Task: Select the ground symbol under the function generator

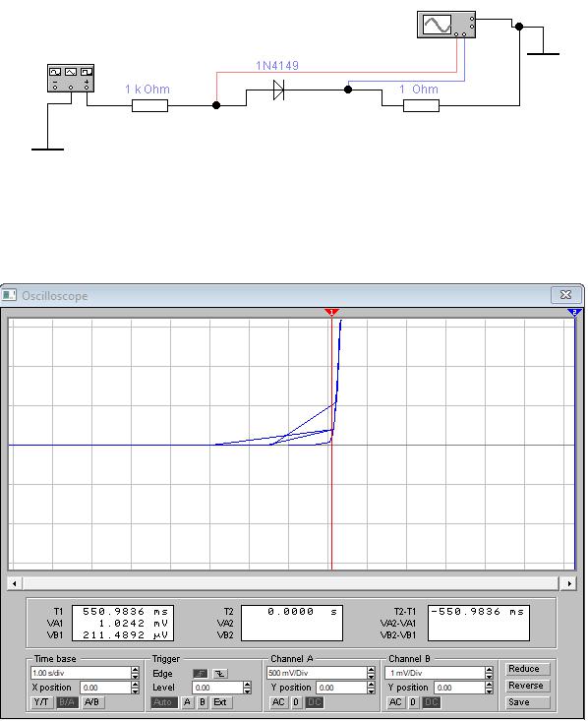Action: pos(47,149)
